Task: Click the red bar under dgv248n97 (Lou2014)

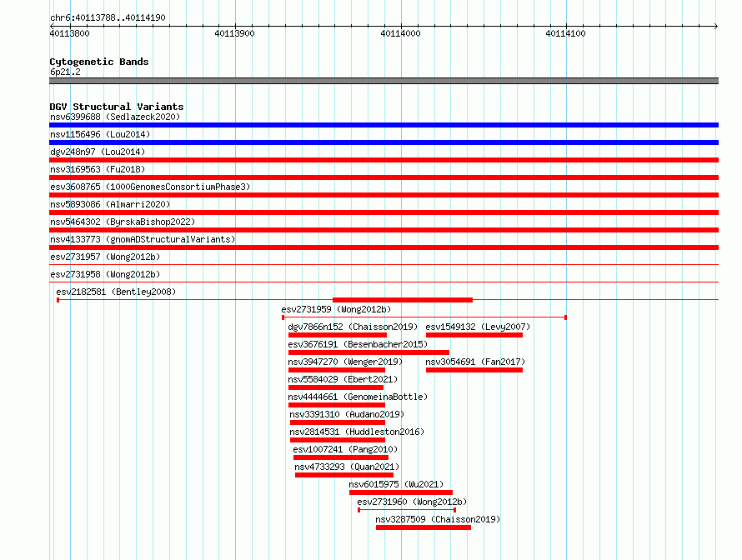Action: point(384,160)
